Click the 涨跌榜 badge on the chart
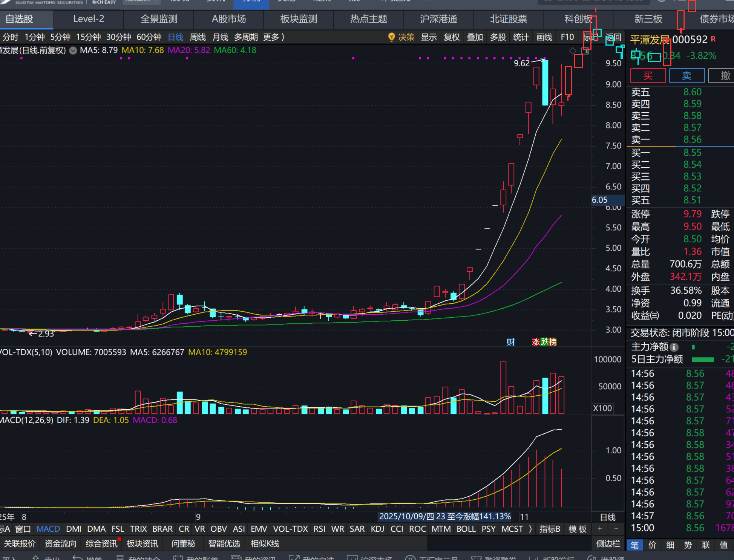This screenshot has height=560, width=734. 544,342
